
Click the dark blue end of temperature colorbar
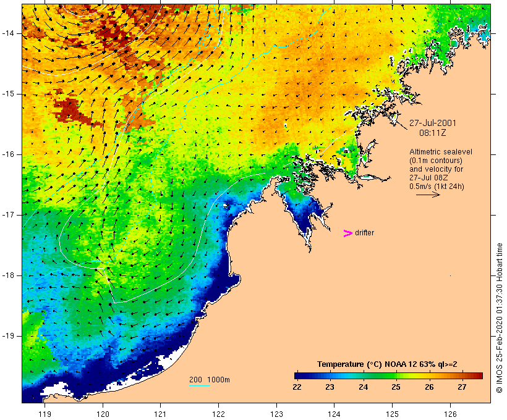[300, 376]
